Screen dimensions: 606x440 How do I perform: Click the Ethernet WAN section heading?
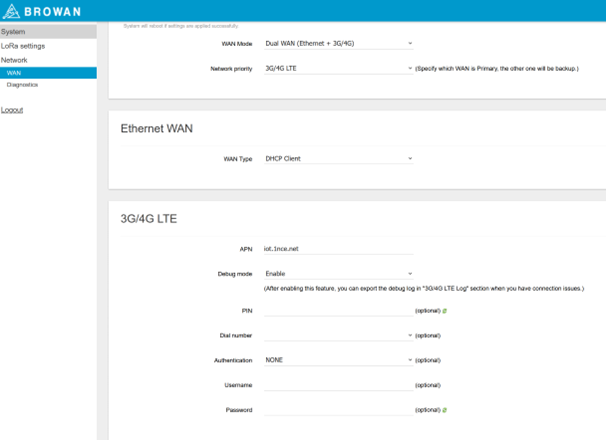click(157, 128)
